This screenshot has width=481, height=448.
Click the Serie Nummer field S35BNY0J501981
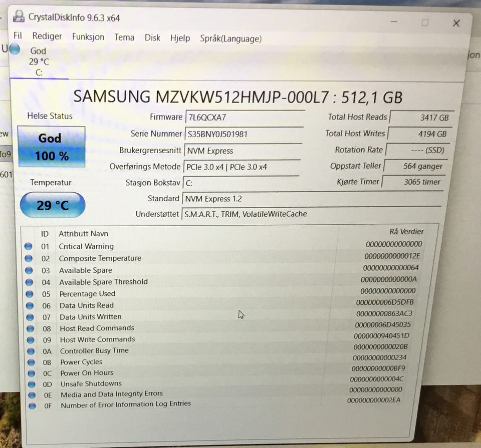tap(244, 134)
